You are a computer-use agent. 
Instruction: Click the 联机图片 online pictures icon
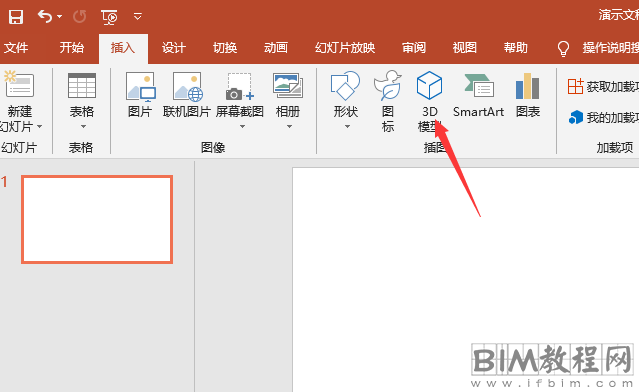[x=187, y=86]
